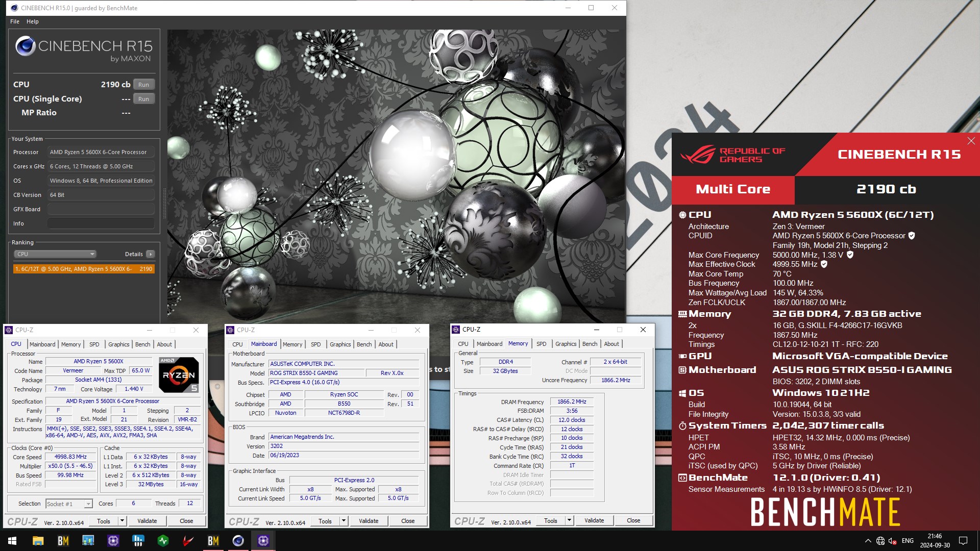Switch to Memory tab in middle CPU-Z window
Image resolution: width=980 pixels, height=551 pixels.
[x=292, y=344]
